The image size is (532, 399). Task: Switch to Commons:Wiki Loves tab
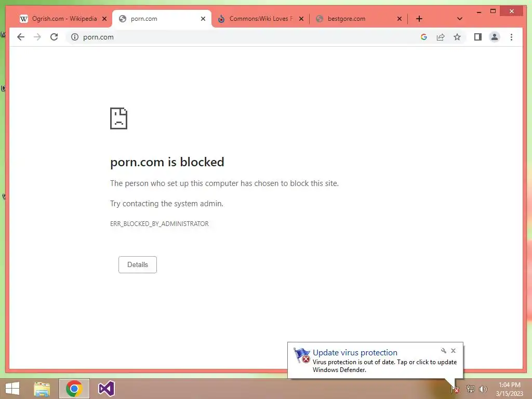(x=260, y=19)
